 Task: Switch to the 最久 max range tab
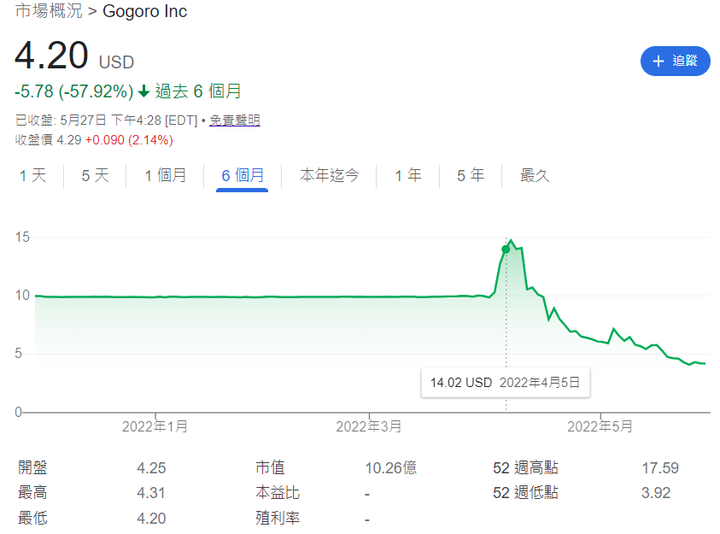[534, 175]
